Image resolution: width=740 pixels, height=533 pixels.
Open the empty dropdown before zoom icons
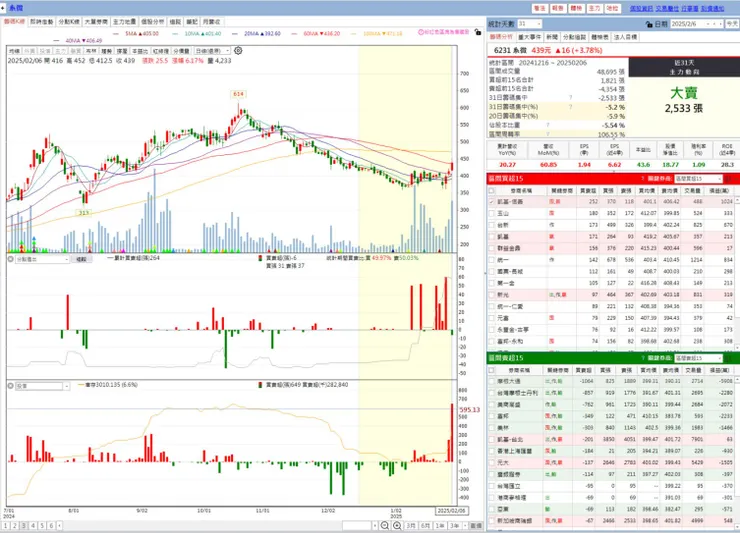coord(375,525)
